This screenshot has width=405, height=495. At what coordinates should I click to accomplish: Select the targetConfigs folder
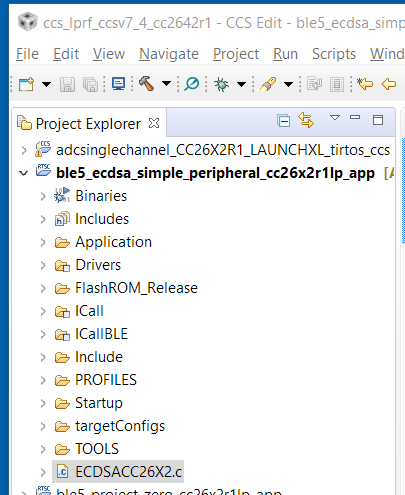110,426
